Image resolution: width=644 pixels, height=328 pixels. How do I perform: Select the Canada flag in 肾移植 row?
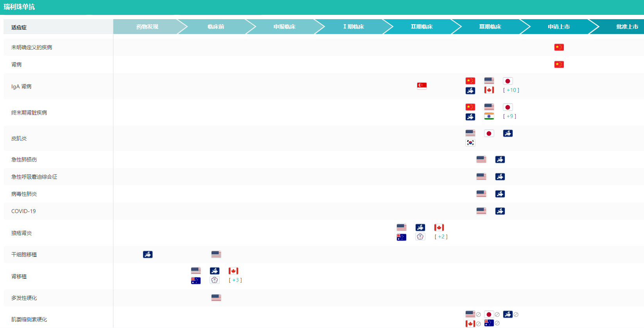233,271
